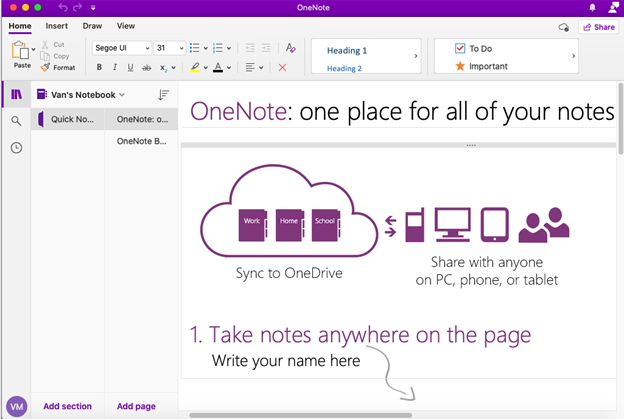Viewport: 624px width, 419px height.
Task: Click the red X delete icon
Action: (x=282, y=68)
